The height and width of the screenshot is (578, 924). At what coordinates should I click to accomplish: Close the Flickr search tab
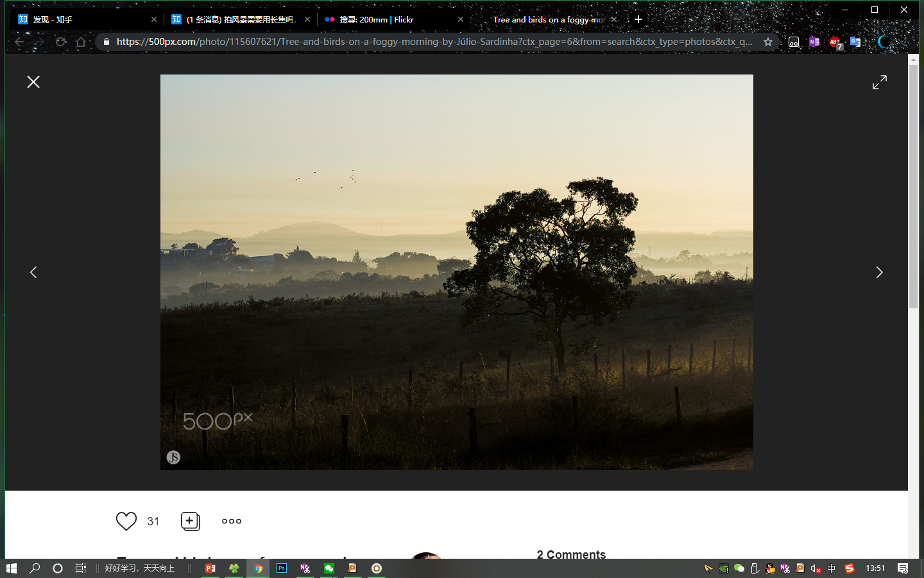(460, 19)
